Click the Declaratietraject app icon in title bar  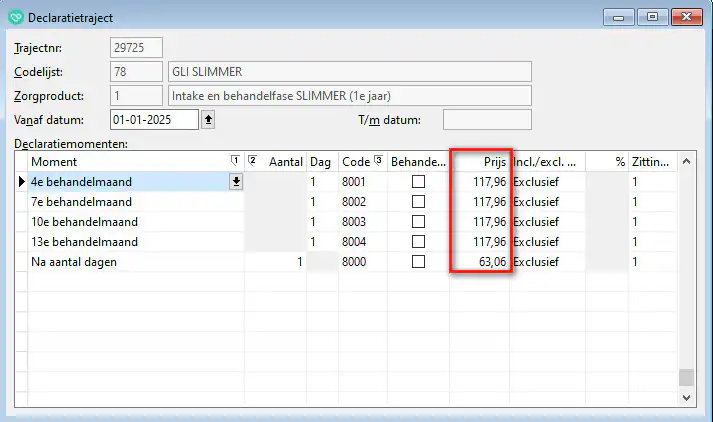click(15, 15)
